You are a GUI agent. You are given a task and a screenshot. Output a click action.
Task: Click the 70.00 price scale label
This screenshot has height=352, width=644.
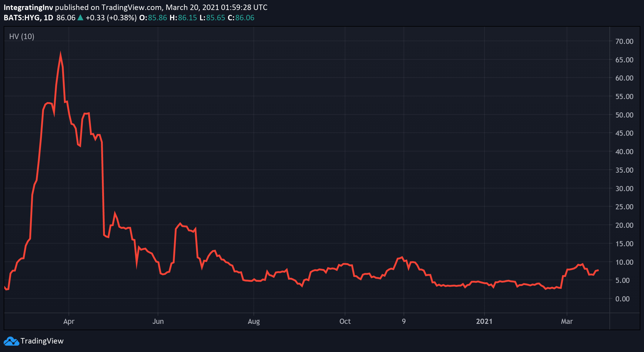pos(624,42)
